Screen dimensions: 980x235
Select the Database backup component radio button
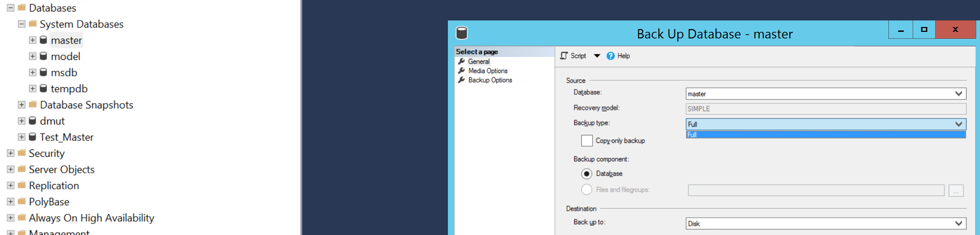click(x=587, y=173)
